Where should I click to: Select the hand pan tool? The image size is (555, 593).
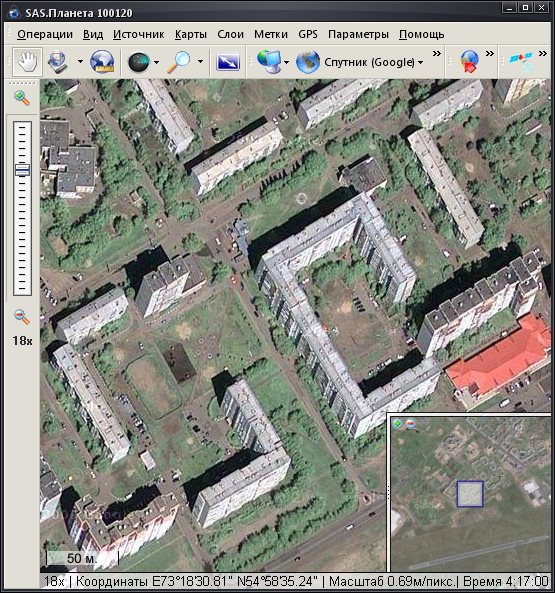(x=27, y=62)
